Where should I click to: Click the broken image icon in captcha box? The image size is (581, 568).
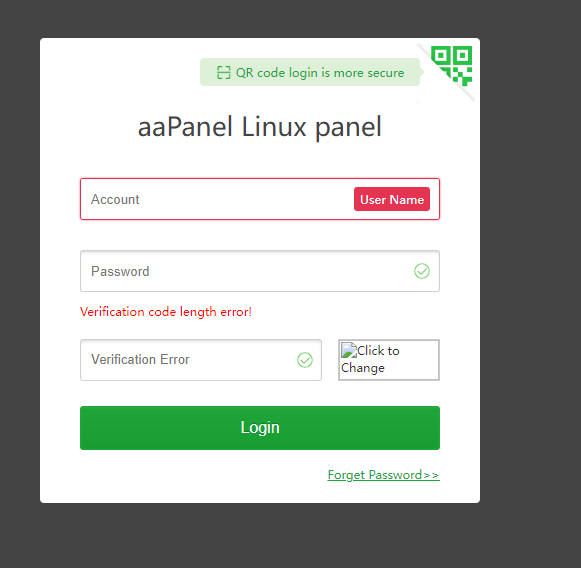point(349,351)
